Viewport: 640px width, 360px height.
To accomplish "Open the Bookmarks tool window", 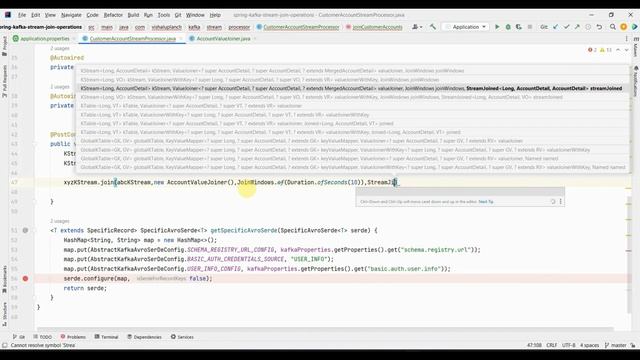I will click(4, 279).
